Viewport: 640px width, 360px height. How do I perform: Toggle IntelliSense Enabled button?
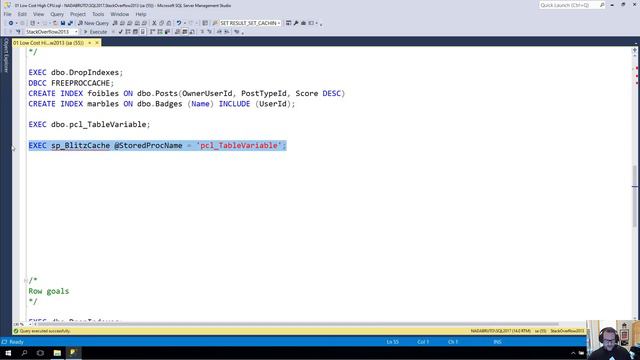tap(142, 32)
